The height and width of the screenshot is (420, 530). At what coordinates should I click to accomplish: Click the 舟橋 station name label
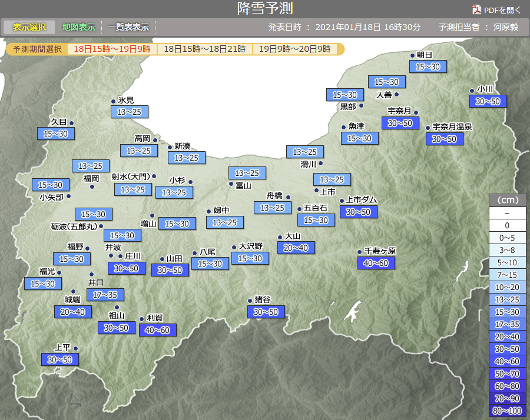(274, 195)
